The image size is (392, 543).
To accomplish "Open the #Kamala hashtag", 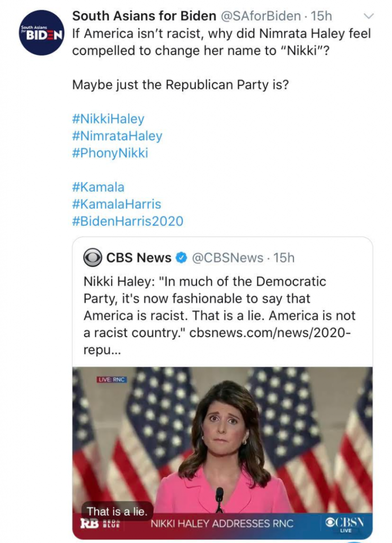I will click(98, 187).
